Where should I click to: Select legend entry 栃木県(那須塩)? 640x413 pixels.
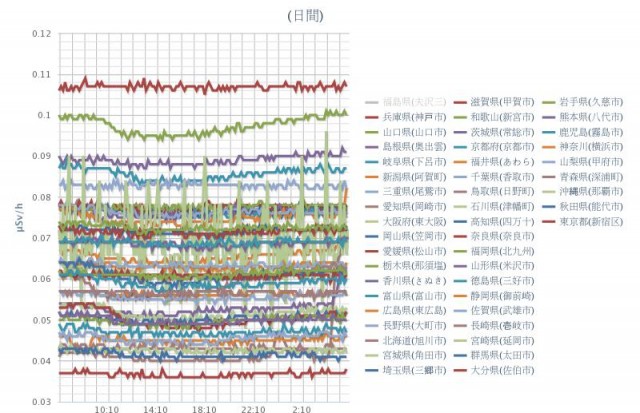pos(406,266)
